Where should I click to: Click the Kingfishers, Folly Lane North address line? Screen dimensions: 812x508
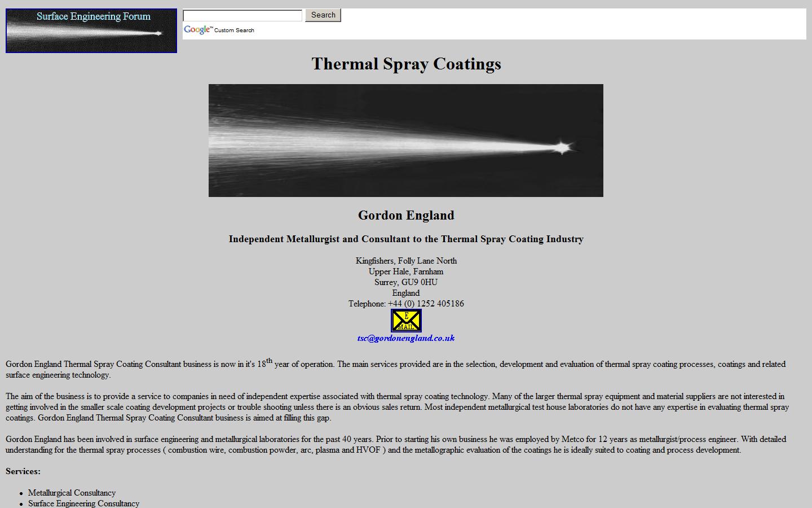pyautogui.click(x=406, y=261)
